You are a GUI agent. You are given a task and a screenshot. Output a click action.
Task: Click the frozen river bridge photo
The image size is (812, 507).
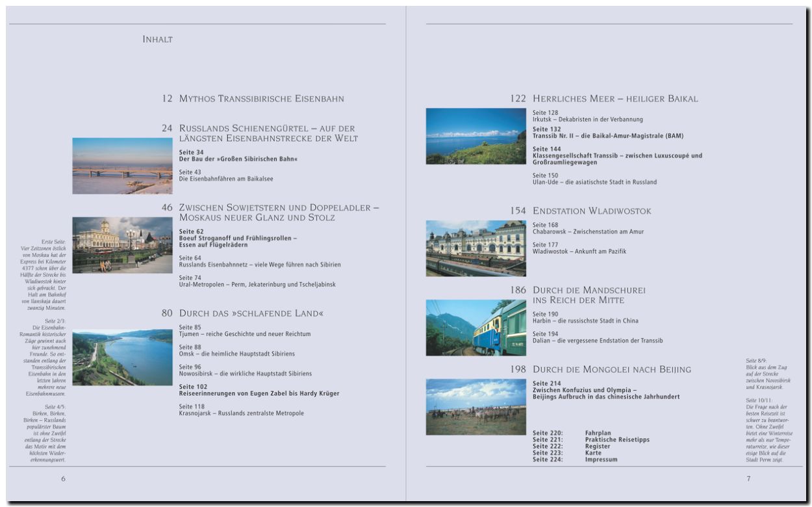point(122,166)
